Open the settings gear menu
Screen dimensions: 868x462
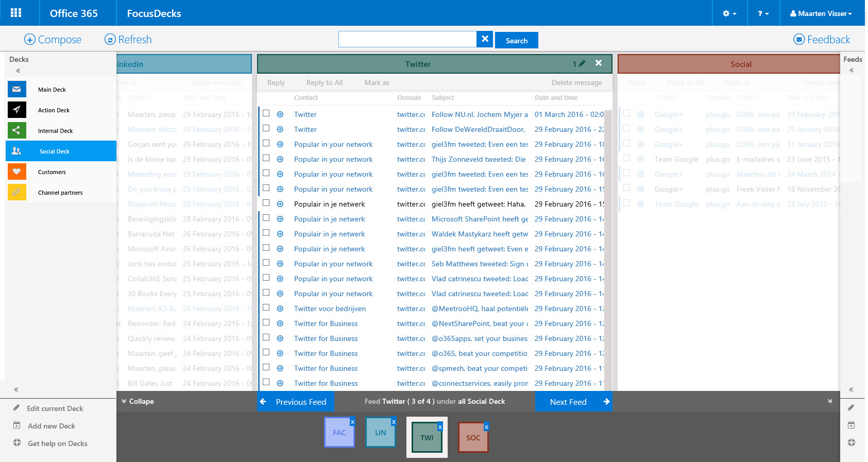[x=729, y=13]
